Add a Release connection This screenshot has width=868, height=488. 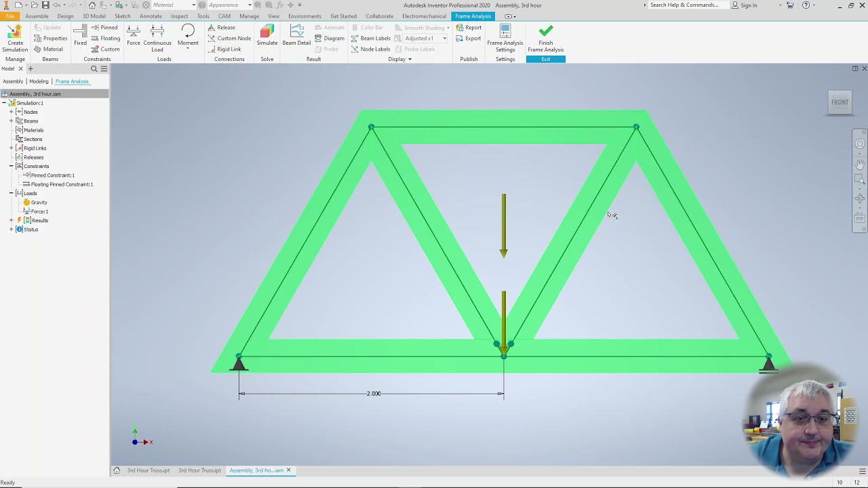click(x=221, y=28)
